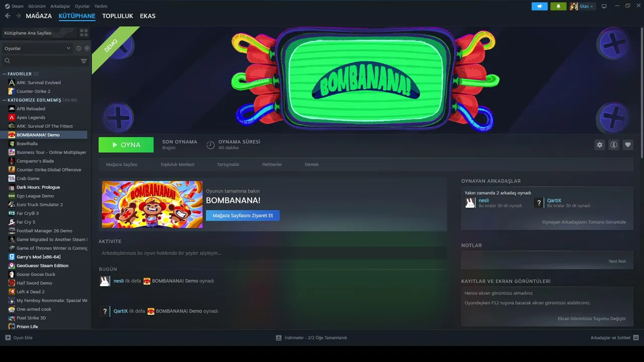Open the EKAS profile tab
The image size is (644, 362).
147,16
